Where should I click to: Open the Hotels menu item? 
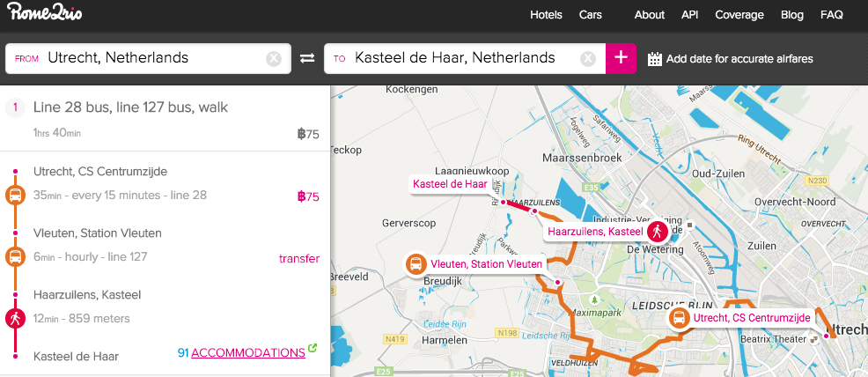[x=547, y=15]
